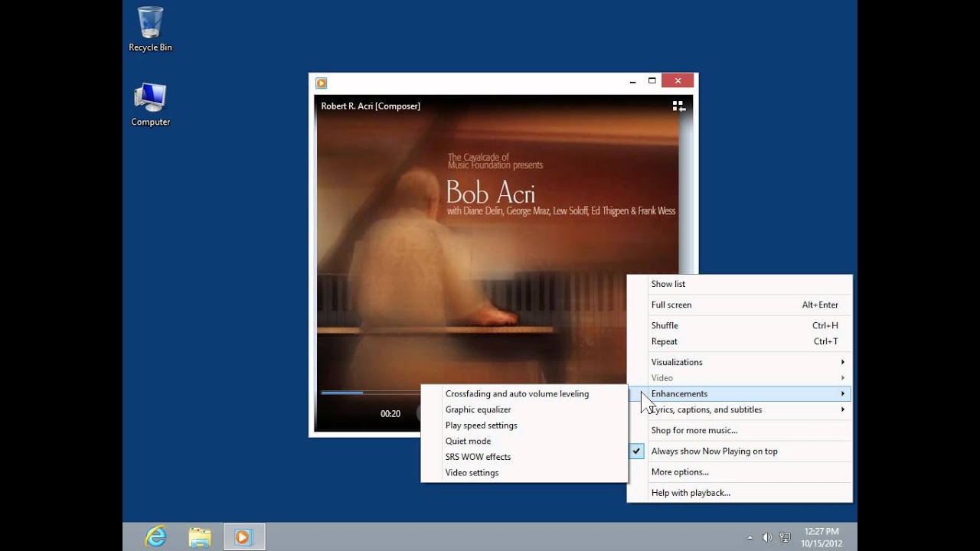Select Quiet mode enhancement

524,441
